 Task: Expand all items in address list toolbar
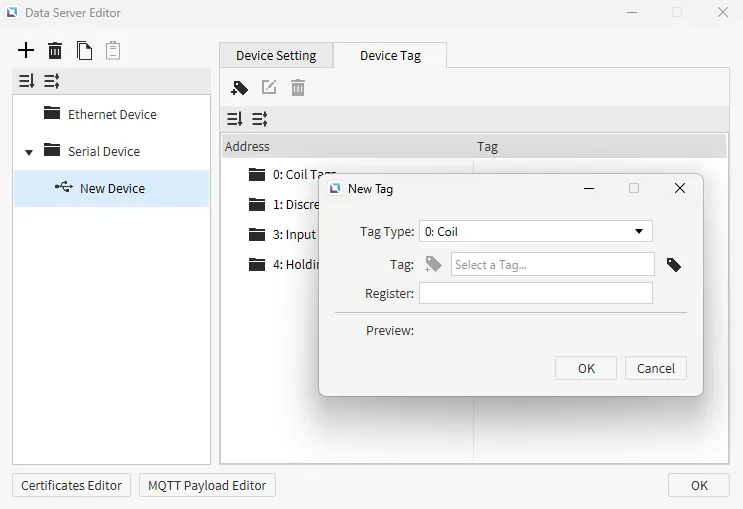point(234,119)
